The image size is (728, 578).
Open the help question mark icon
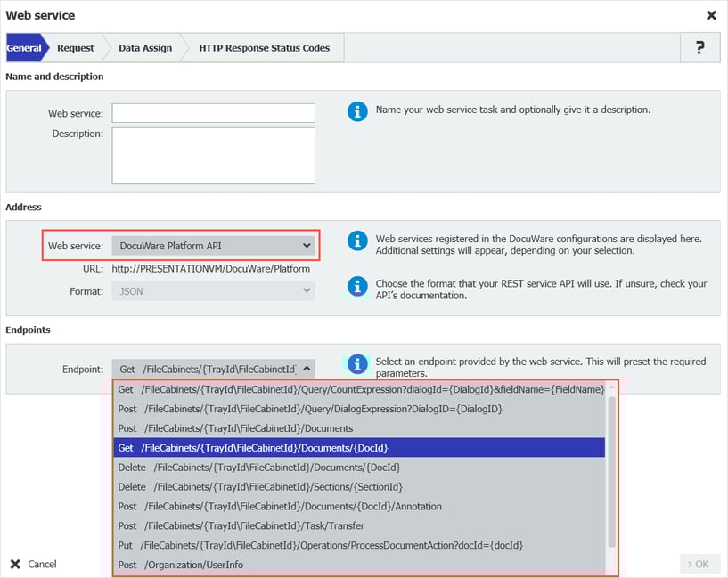[x=700, y=47]
